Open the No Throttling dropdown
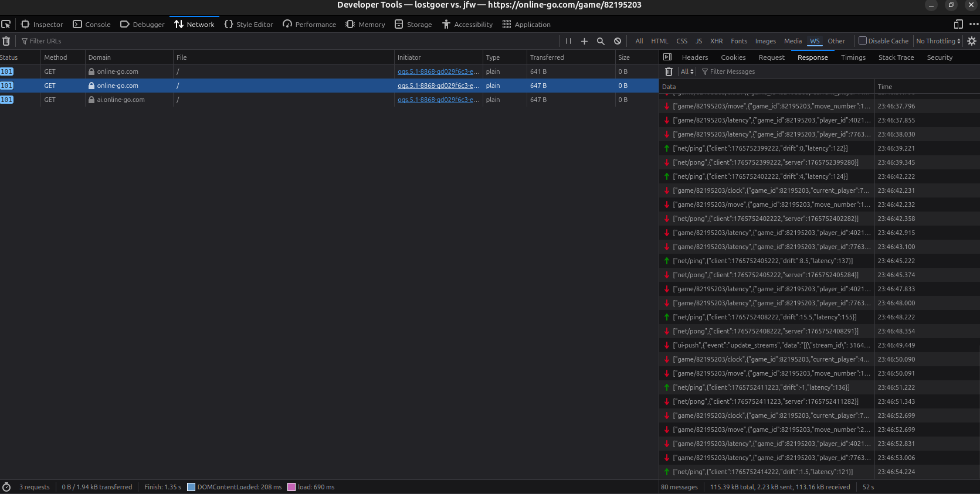Screen dimensions: 980x494 (938, 41)
